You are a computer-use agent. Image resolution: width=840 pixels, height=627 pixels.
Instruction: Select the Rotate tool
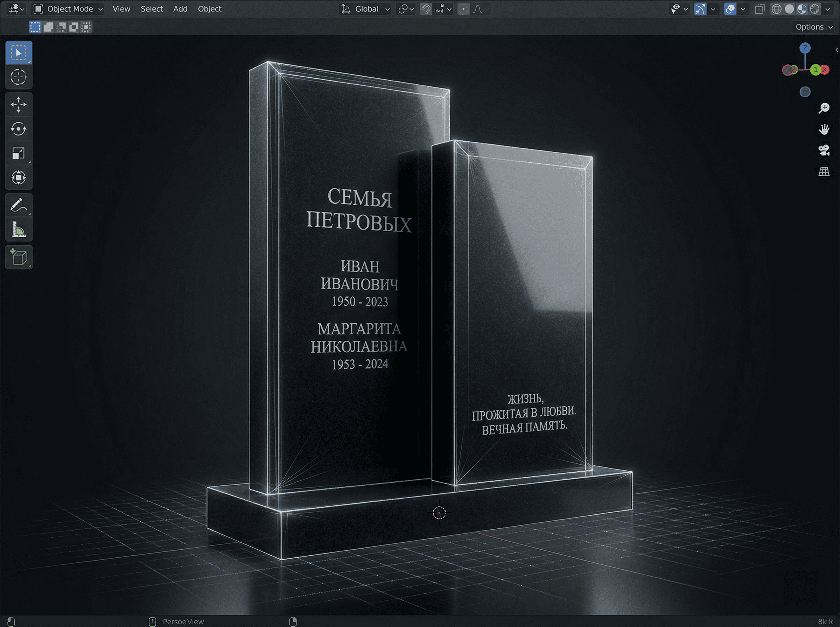pos(19,129)
